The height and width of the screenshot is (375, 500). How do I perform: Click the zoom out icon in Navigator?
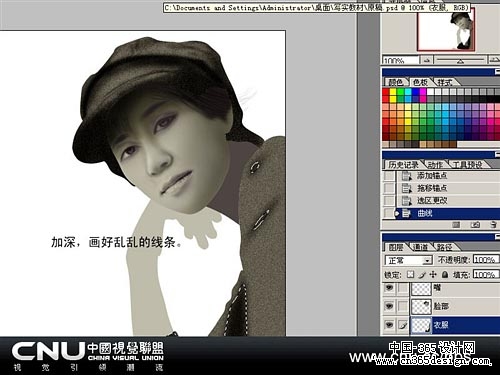(427, 60)
